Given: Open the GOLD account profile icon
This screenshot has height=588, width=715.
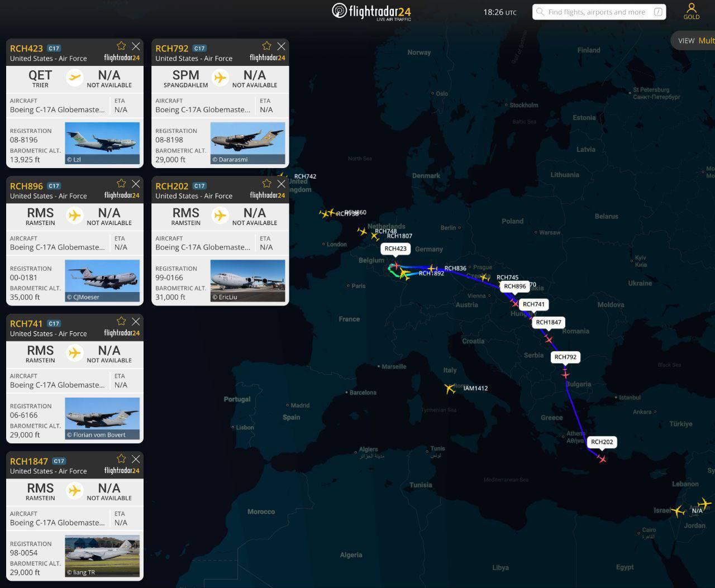Looking at the screenshot, I should pyautogui.click(x=692, y=11).
